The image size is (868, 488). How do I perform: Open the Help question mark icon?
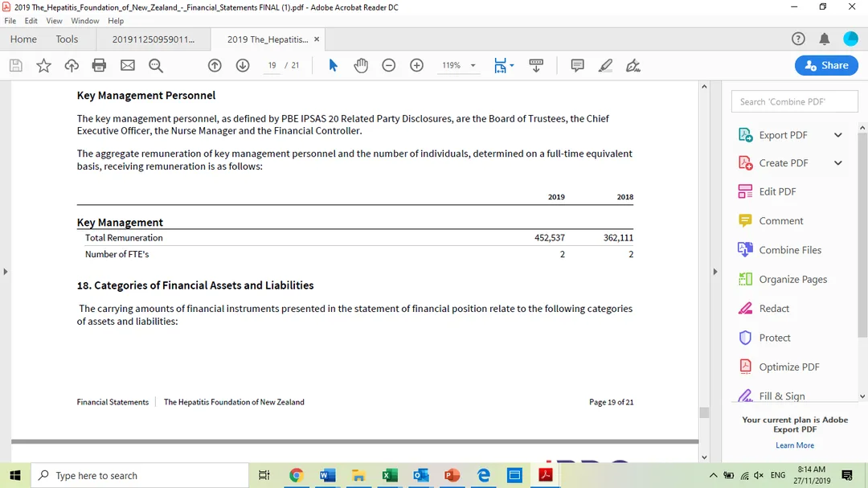[798, 39]
